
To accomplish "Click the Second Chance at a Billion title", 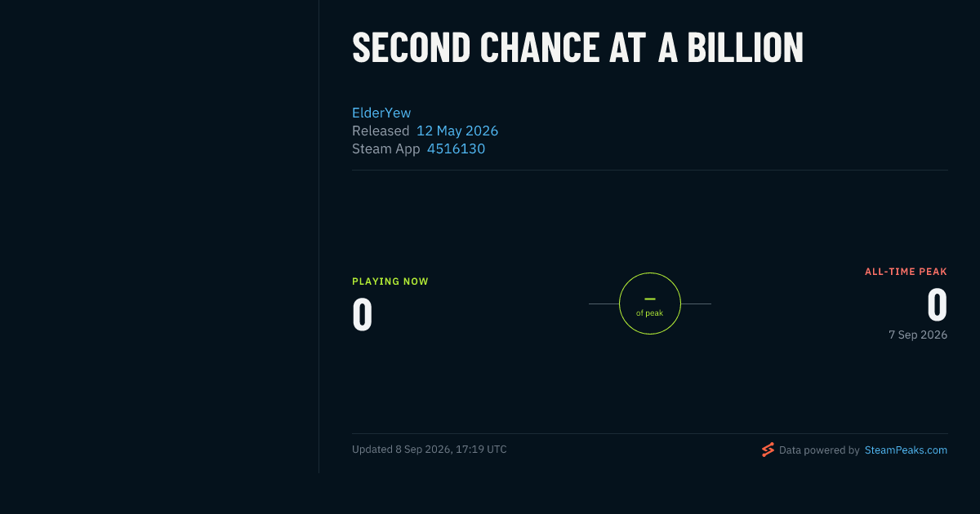I will [577, 48].
